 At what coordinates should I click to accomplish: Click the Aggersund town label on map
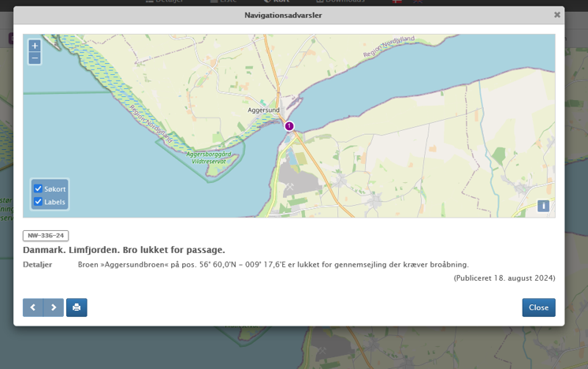[264, 111]
